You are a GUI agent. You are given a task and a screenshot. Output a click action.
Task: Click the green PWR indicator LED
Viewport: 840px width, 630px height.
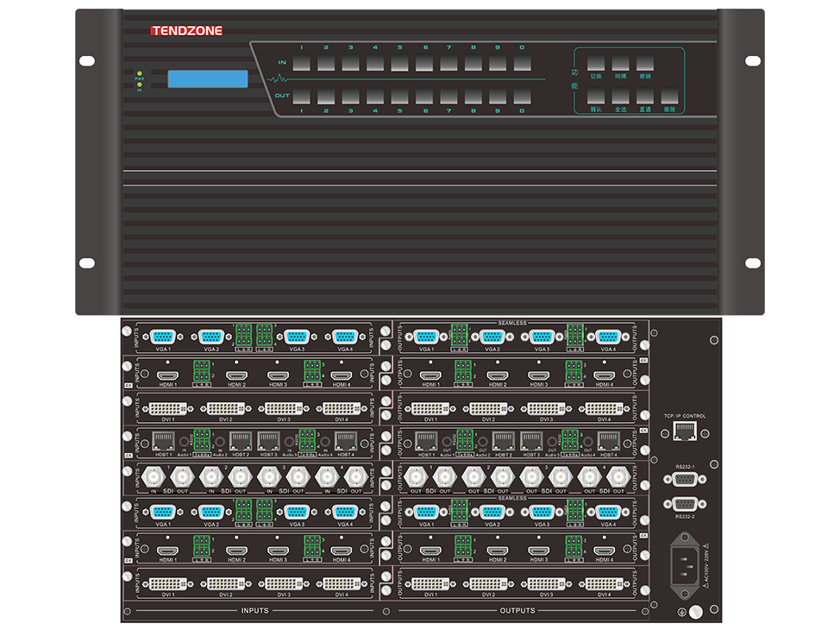pos(138,78)
